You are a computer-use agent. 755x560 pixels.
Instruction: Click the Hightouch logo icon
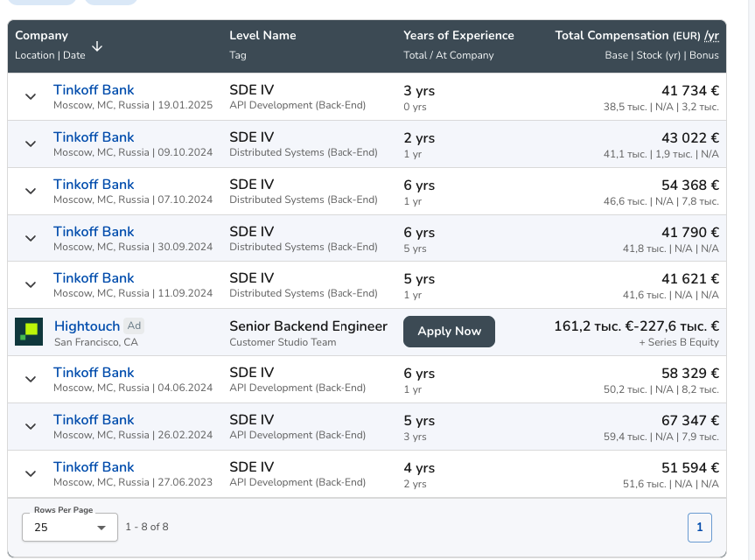(29, 332)
